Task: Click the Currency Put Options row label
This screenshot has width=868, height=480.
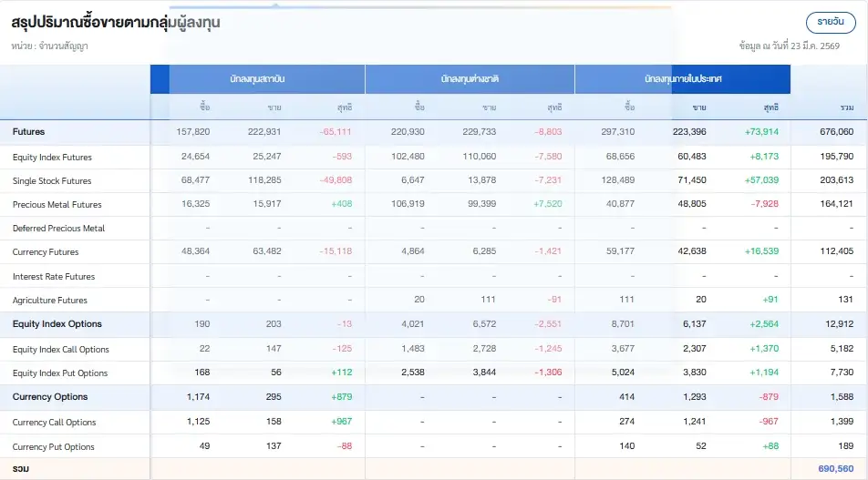Action: pyautogui.click(x=53, y=447)
